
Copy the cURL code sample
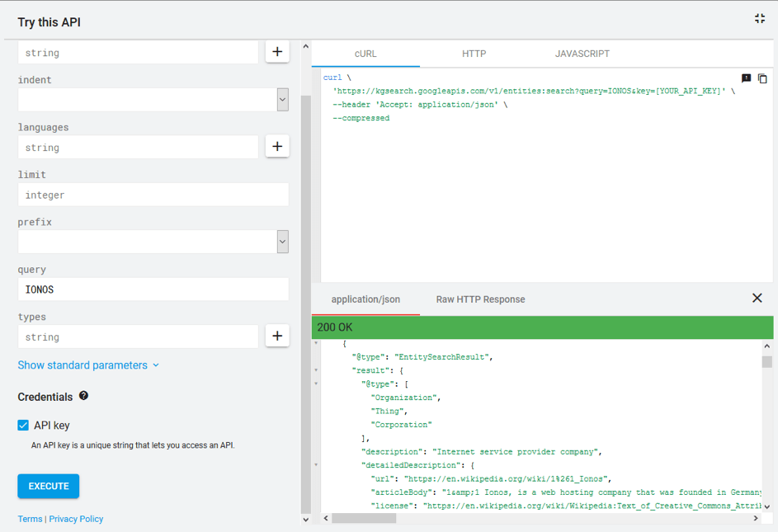point(762,78)
